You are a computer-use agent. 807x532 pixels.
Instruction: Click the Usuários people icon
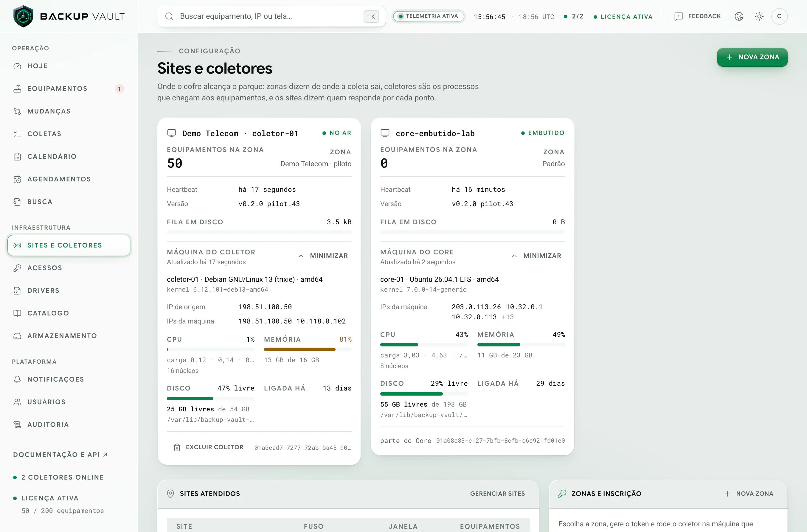pos(17,402)
